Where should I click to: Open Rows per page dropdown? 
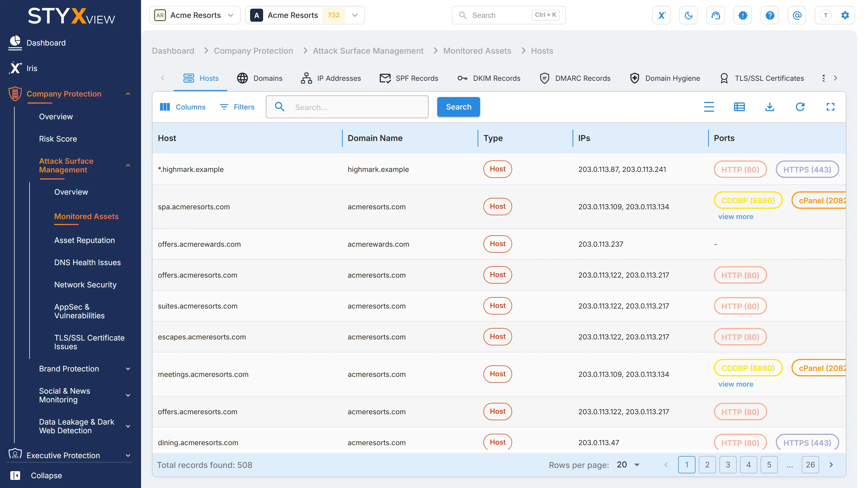tap(628, 465)
